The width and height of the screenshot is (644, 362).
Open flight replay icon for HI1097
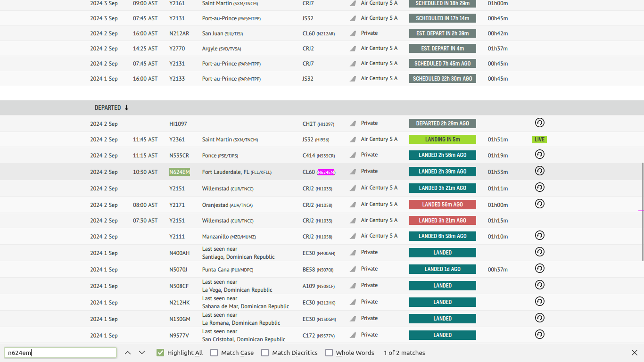[540, 123]
